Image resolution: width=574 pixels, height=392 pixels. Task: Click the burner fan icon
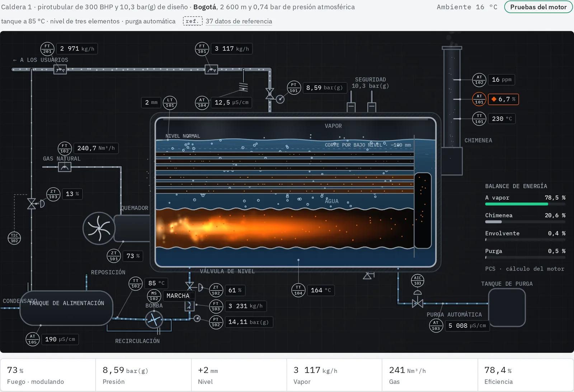coord(99,228)
